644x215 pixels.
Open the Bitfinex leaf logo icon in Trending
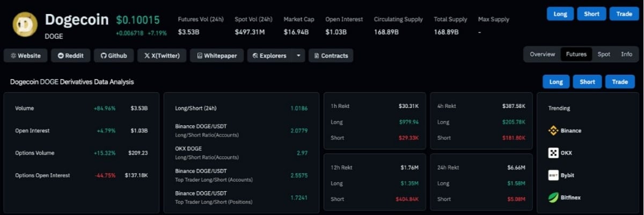click(553, 198)
